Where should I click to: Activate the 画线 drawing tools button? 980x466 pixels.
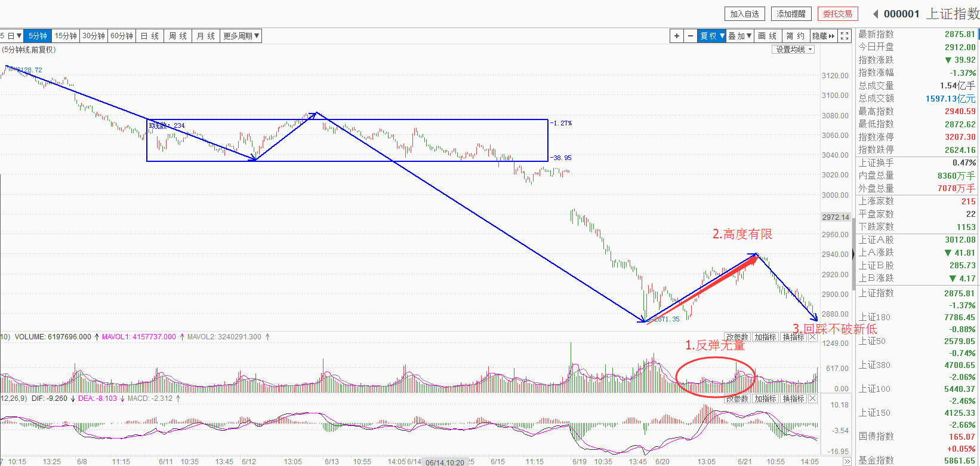pyautogui.click(x=768, y=36)
